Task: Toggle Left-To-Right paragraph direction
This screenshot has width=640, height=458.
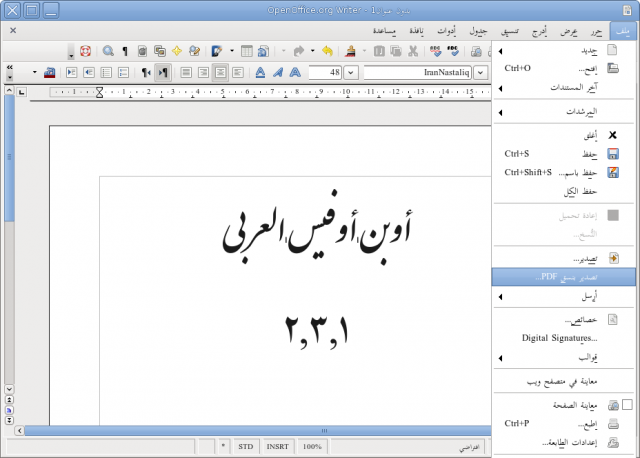Action: pyautogui.click(x=163, y=73)
